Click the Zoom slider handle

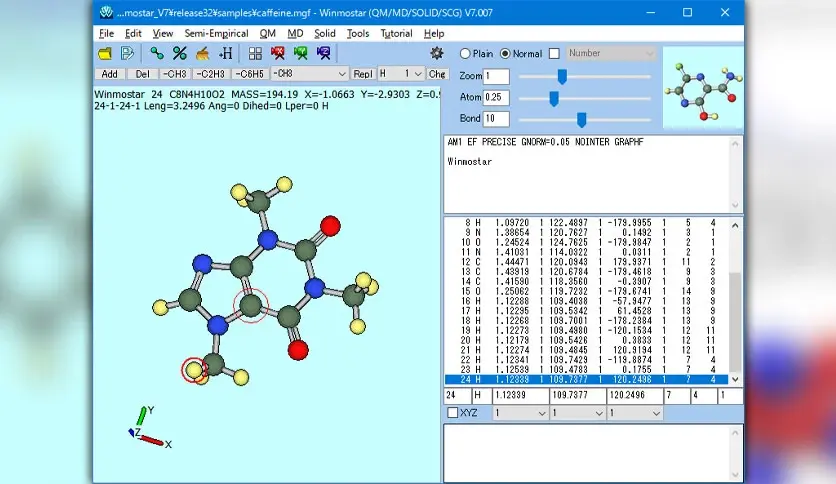coord(562,77)
